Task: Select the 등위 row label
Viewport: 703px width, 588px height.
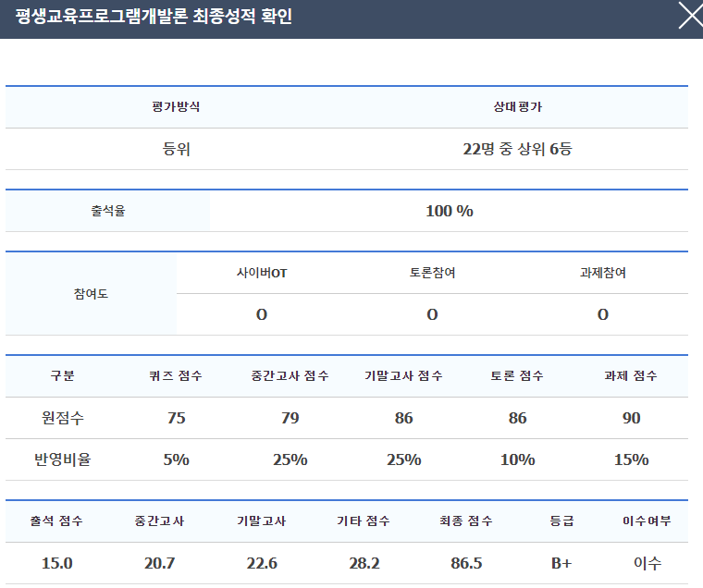Action: pyautogui.click(x=176, y=149)
